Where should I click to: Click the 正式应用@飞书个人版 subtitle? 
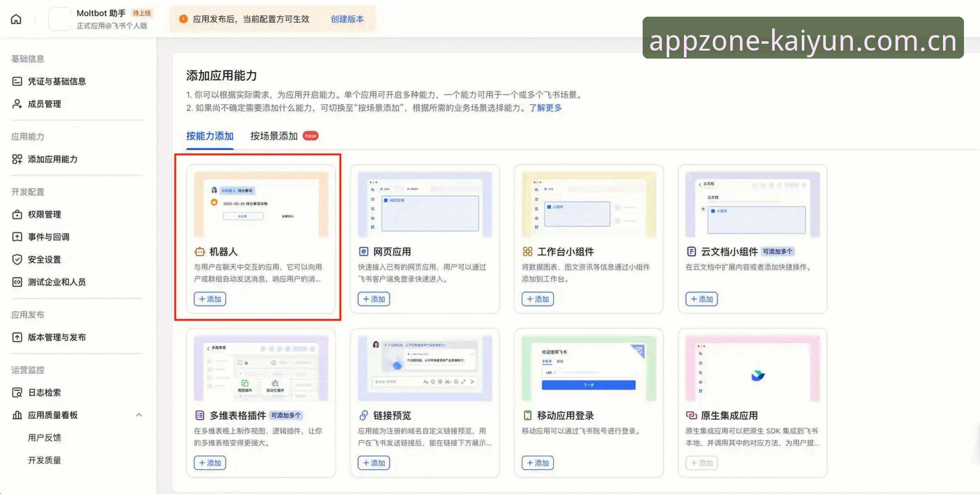point(112,26)
